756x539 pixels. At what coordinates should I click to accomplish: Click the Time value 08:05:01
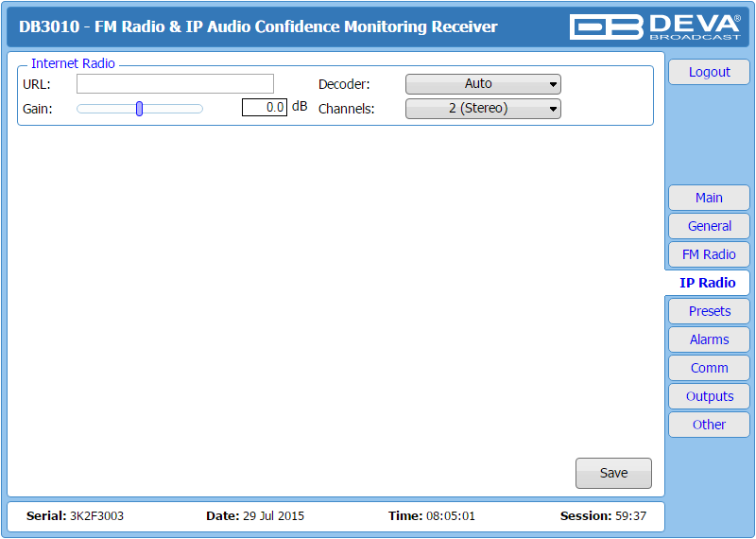click(x=451, y=516)
